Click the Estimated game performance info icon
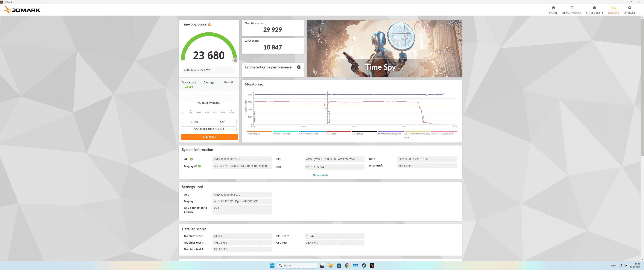644x270 pixels. click(x=298, y=67)
